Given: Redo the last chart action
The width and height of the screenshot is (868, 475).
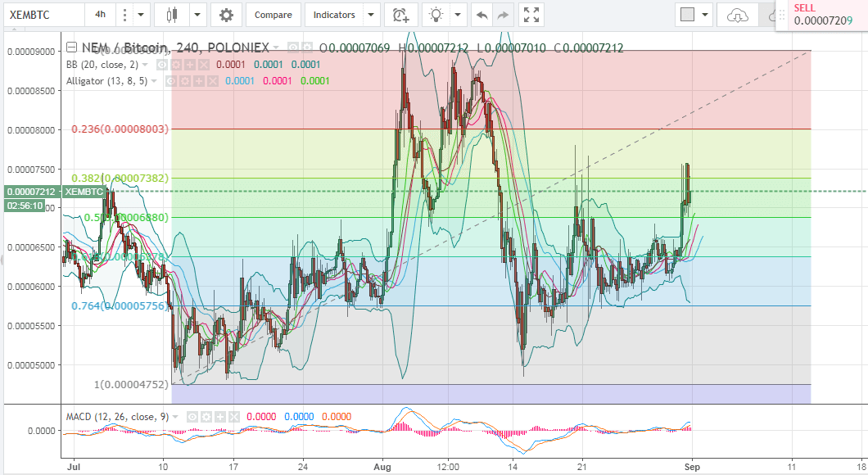Looking at the screenshot, I should pyautogui.click(x=503, y=16).
